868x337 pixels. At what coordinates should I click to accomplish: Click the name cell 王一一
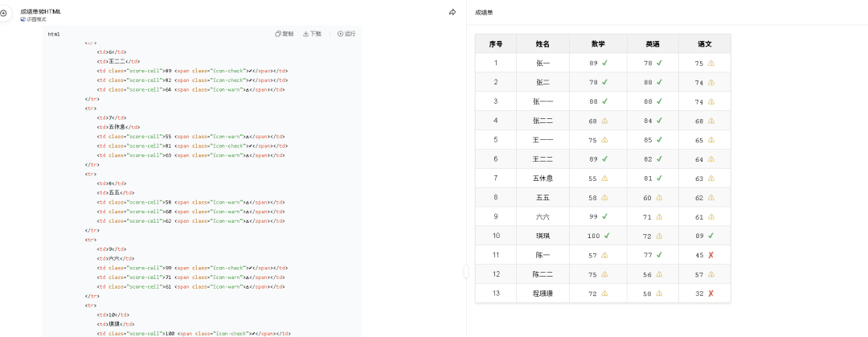click(543, 140)
